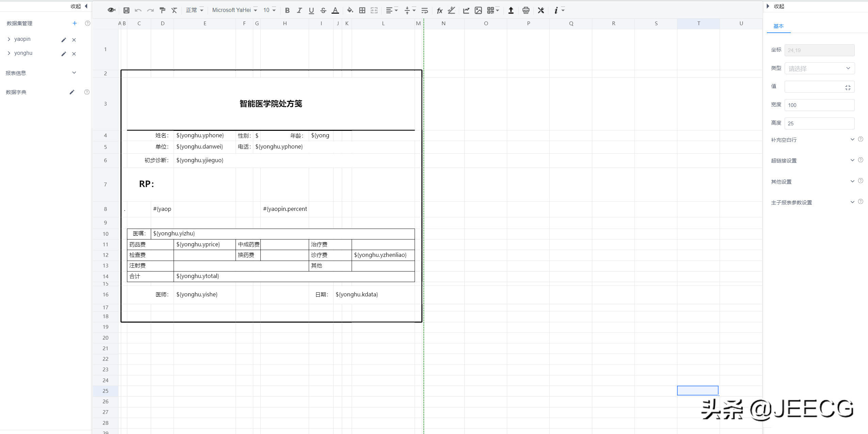Merge cells with the merge icon
The width and height of the screenshot is (868, 434).
point(373,10)
